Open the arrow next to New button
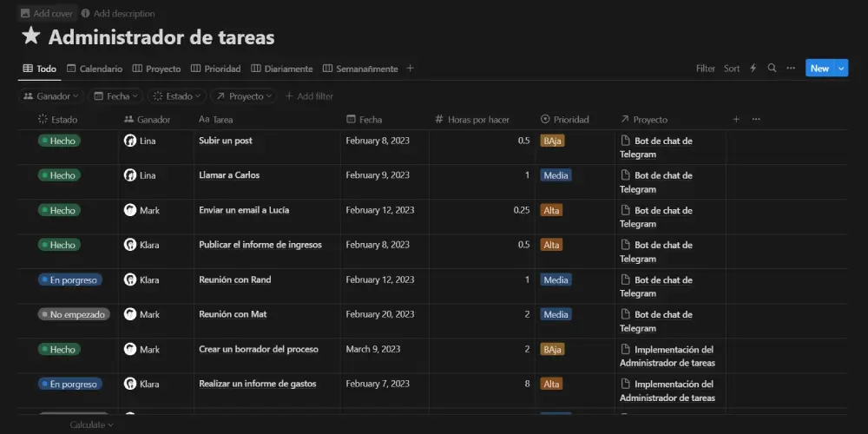The height and width of the screenshot is (434, 868). pyautogui.click(x=841, y=69)
